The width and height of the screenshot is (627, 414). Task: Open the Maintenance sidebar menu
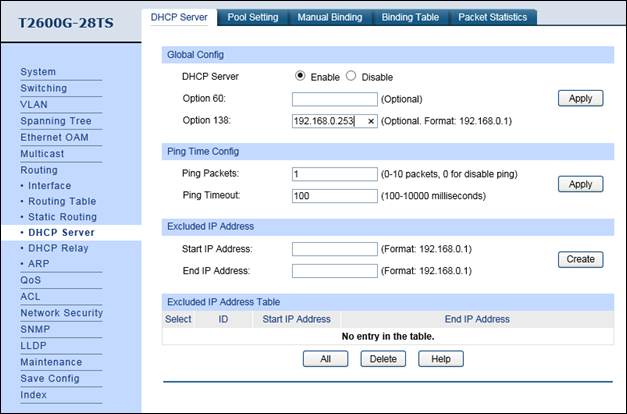point(51,362)
